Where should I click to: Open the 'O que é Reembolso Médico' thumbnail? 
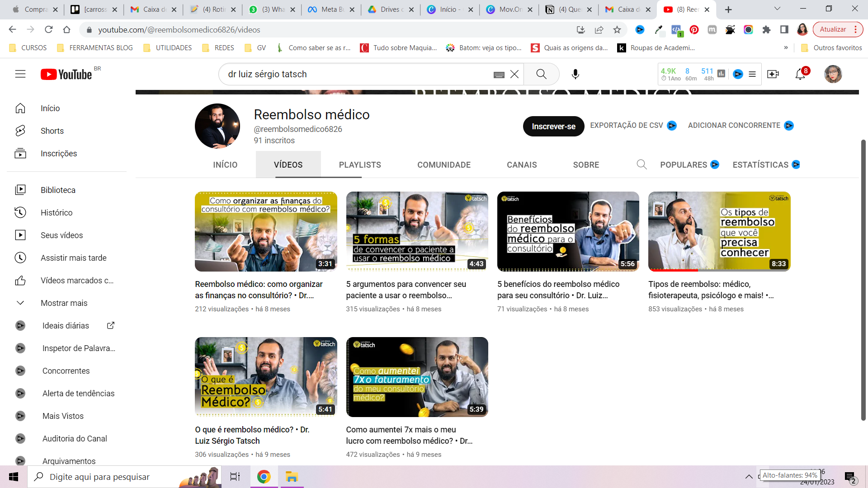point(266,377)
